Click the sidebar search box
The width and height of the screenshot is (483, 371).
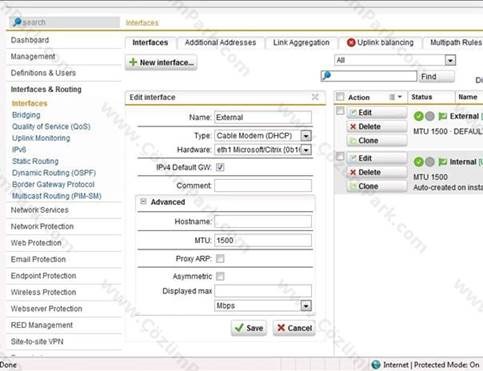click(64, 22)
